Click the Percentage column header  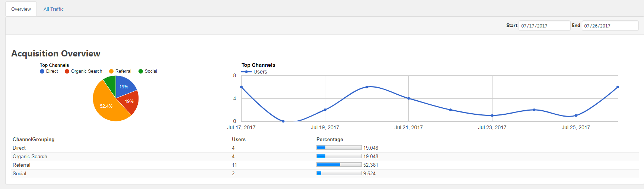point(329,139)
